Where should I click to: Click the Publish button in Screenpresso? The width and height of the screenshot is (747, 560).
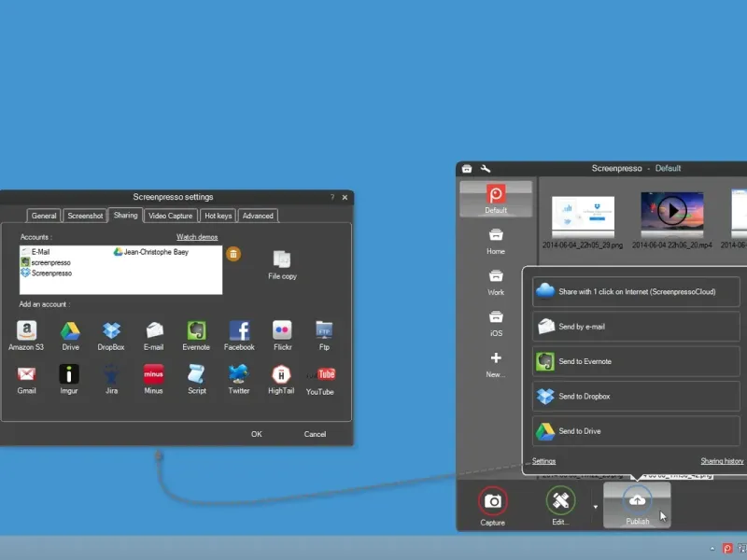click(637, 505)
